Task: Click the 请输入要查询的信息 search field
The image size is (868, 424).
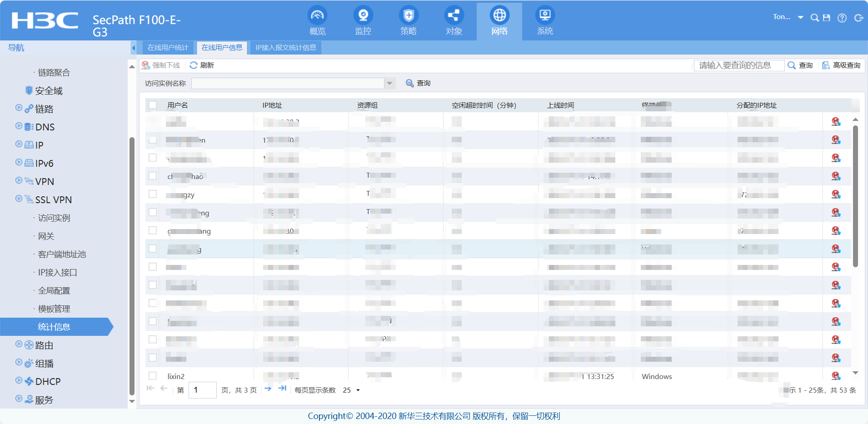Action: click(x=739, y=65)
